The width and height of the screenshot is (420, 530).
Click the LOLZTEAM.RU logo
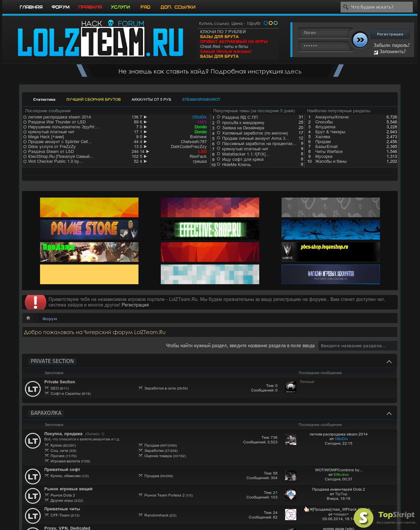(100, 38)
